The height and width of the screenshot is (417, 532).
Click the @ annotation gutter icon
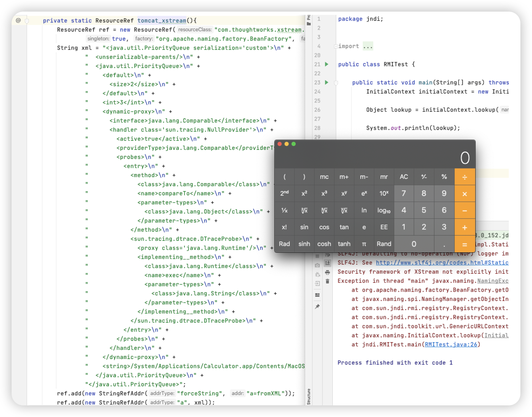pos(18,20)
